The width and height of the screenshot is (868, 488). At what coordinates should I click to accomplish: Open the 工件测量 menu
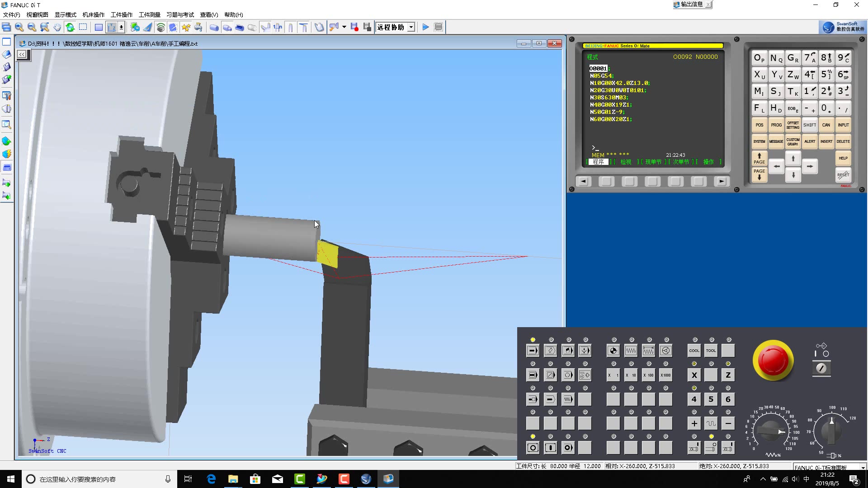149,15
